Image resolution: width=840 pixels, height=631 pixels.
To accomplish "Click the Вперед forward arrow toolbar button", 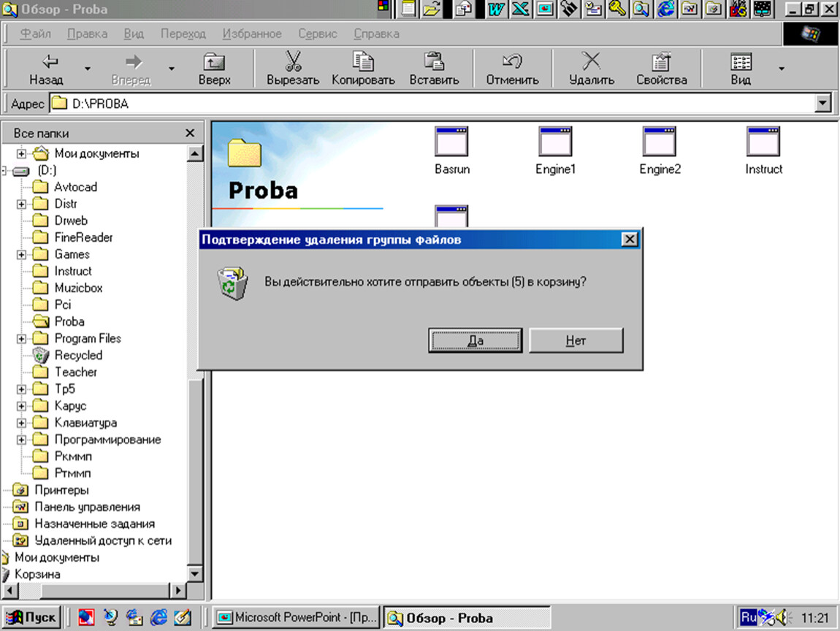I will pos(131,69).
